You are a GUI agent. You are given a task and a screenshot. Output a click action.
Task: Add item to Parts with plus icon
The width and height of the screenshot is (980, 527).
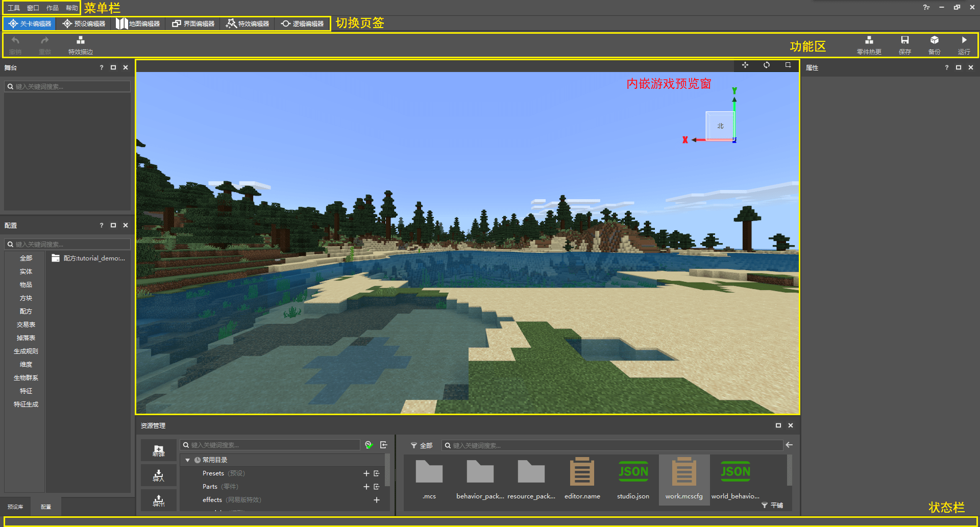click(x=366, y=487)
